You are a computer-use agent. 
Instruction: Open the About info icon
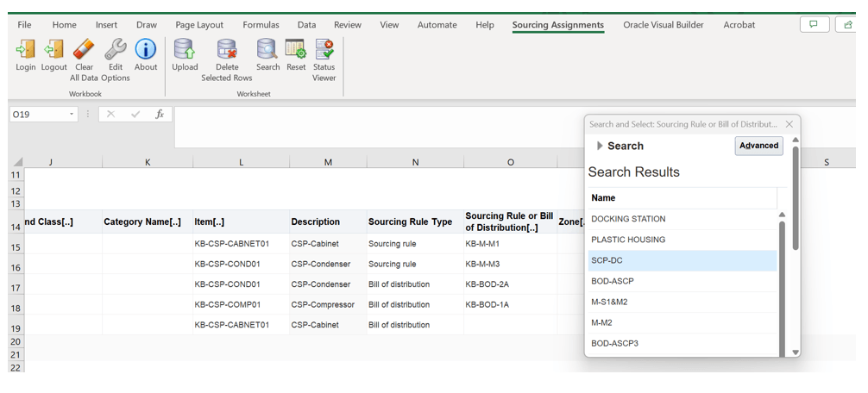tap(146, 49)
